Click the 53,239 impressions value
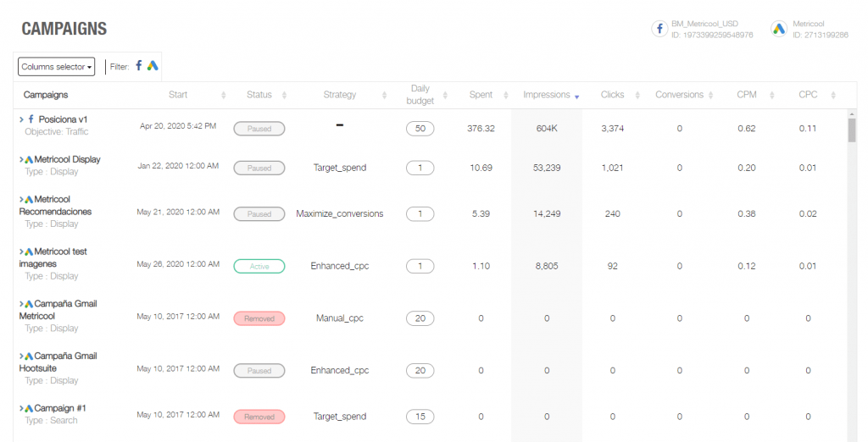This screenshot has height=442, width=868. (x=547, y=168)
